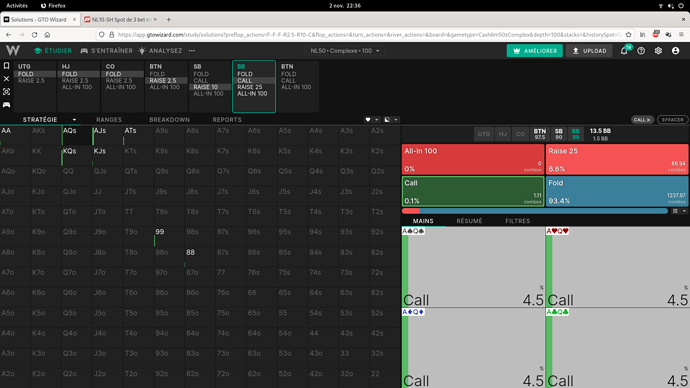Click the suit heart filter icon
Image resolution: width=690 pixels, height=388 pixels.
click(x=368, y=120)
